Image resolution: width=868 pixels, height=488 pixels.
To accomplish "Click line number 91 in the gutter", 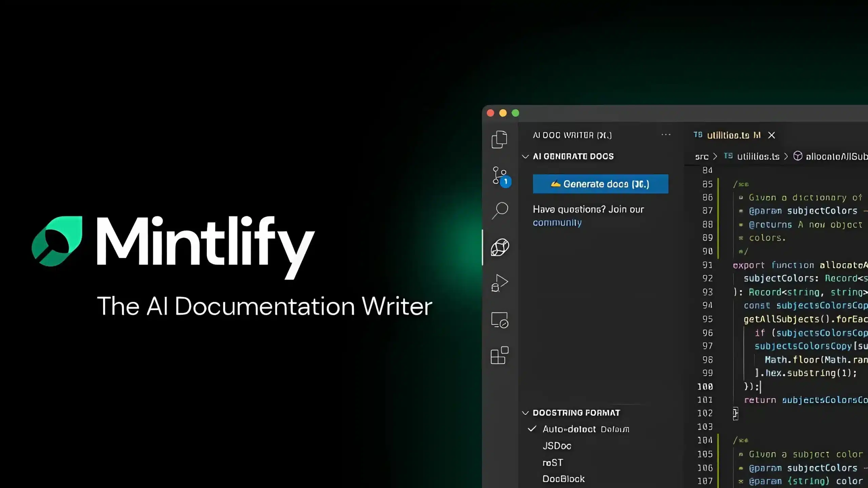I will point(707,265).
